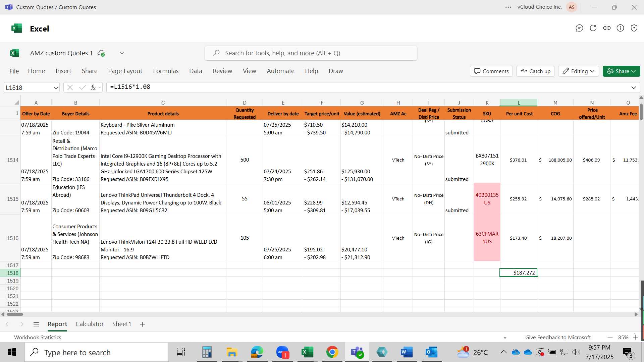Open the Editing mode dropdown
The width and height of the screenshot is (644, 362).
(579, 71)
